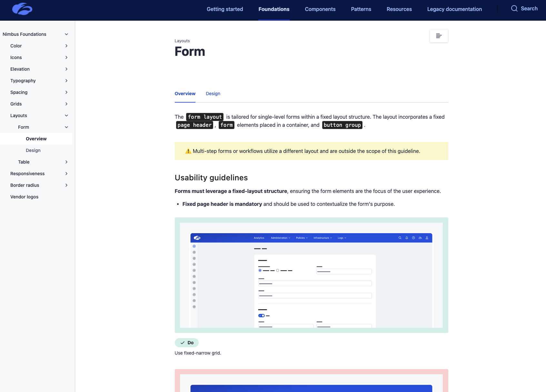Viewport: 546px width, 392px height.
Task: Expand the Border radius section chevron
Action: (x=66, y=185)
